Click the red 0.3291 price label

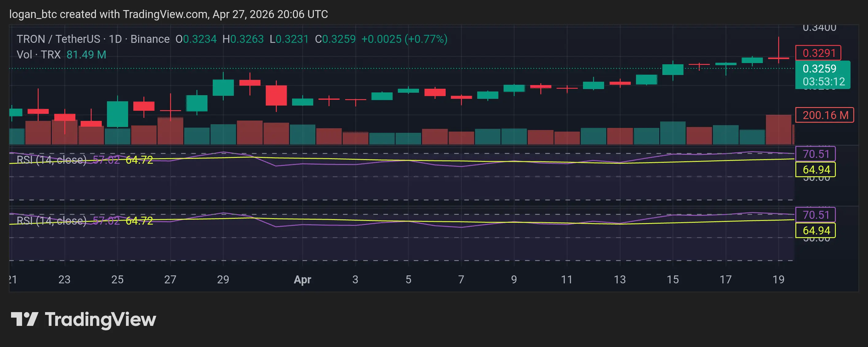[x=818, y=53]
